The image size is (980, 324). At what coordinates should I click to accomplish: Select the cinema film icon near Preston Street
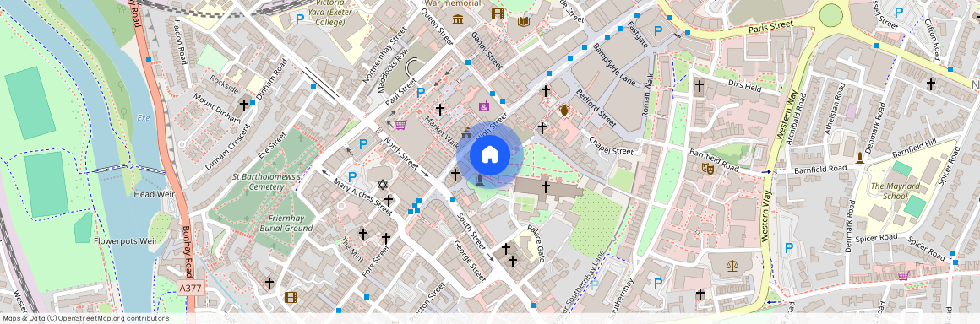click(290, 297)
